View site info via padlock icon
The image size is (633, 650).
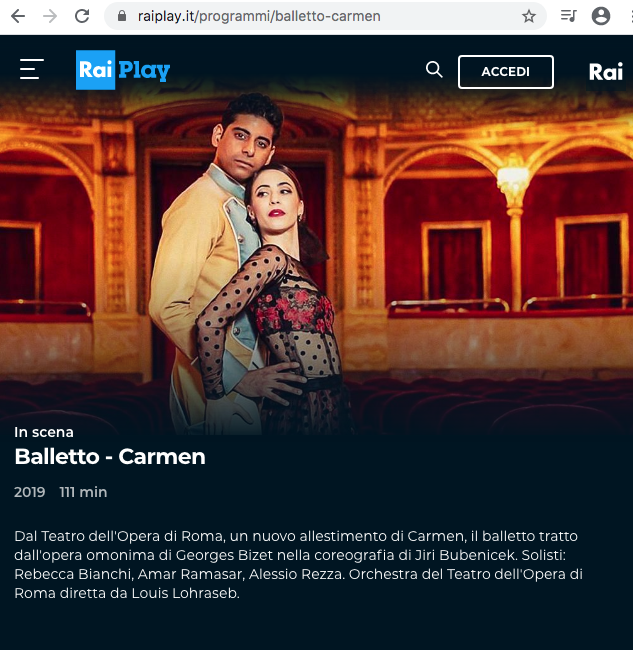tap(121, 16)
